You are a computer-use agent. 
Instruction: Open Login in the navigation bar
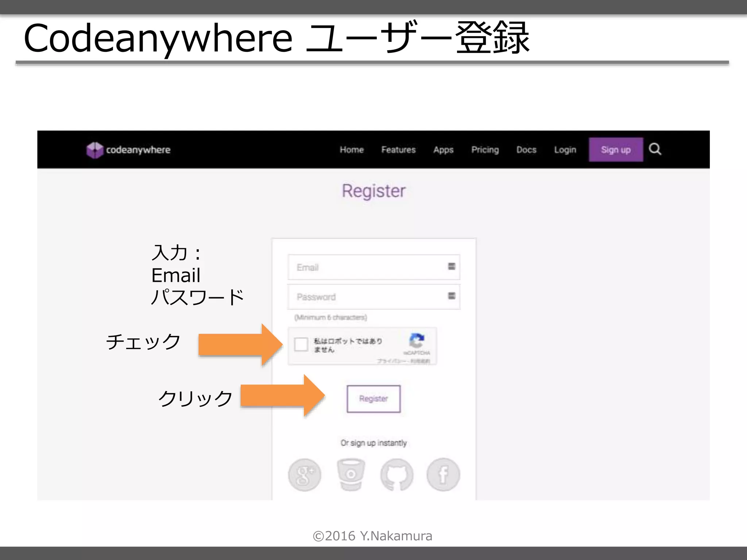(565, 150)
